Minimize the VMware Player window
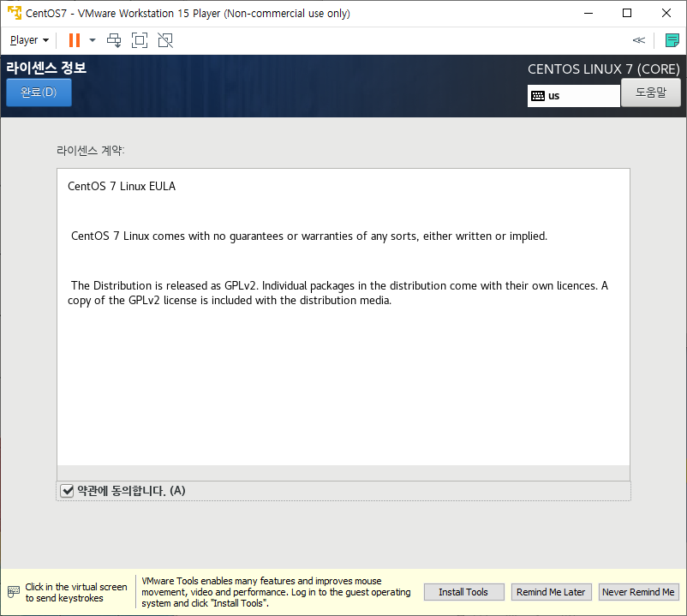This screenshot has height=616, width=687. tap(588, 13)
